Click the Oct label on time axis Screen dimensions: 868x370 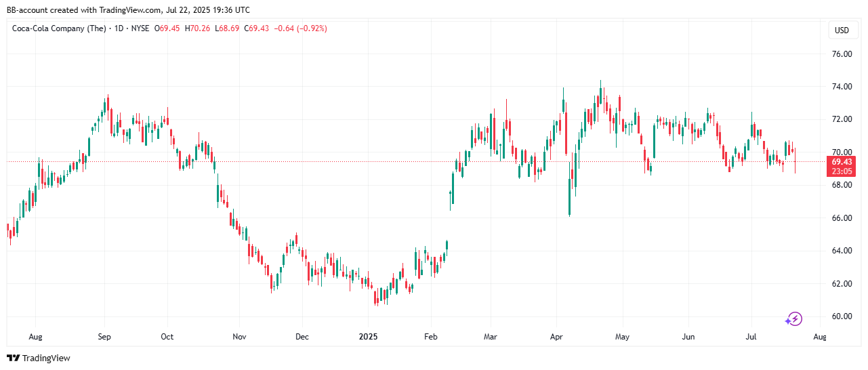click(x=167, y=336)
